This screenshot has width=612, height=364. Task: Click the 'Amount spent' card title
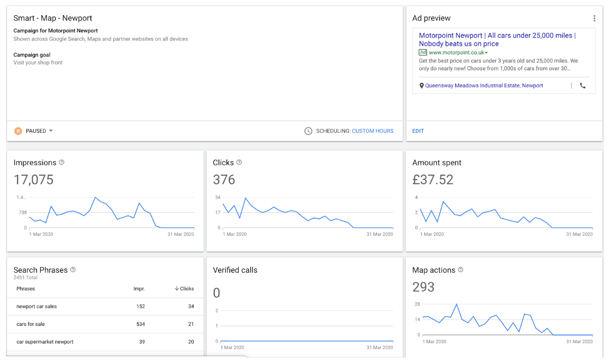pos(437,162)
